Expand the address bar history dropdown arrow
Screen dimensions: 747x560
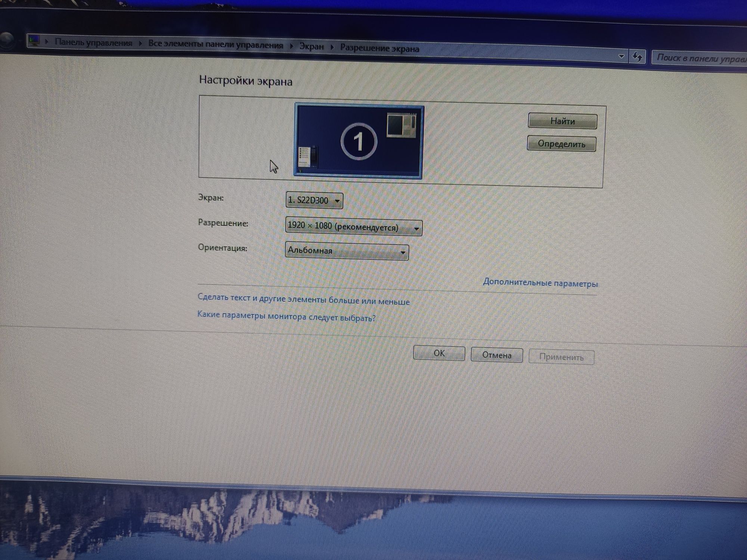pyautogui.click(x=622, y=56)
